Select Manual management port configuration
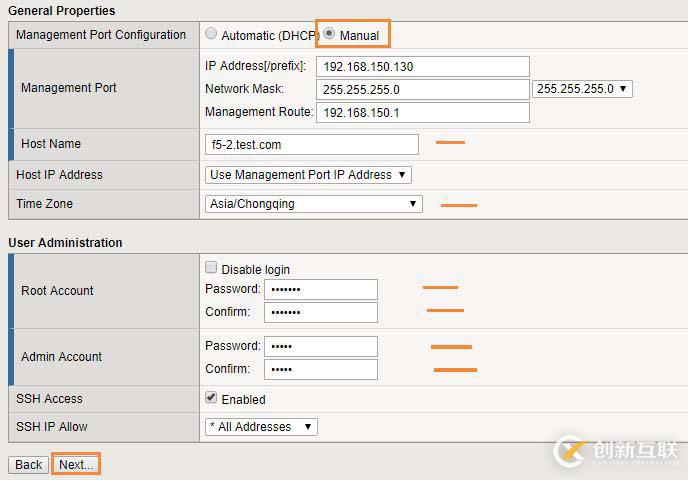The image size is (688, 480). 329,33
